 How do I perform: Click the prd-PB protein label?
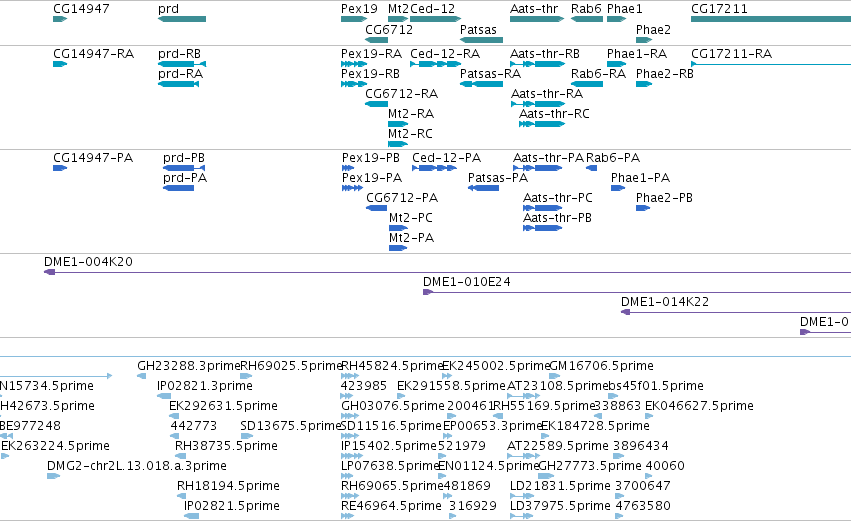coord(184,158)
